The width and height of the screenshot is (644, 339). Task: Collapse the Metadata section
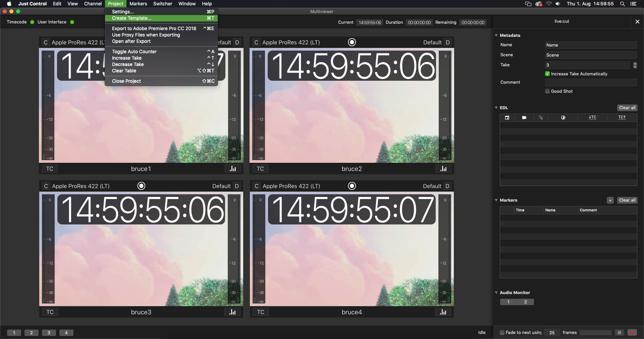coord(496,35)
